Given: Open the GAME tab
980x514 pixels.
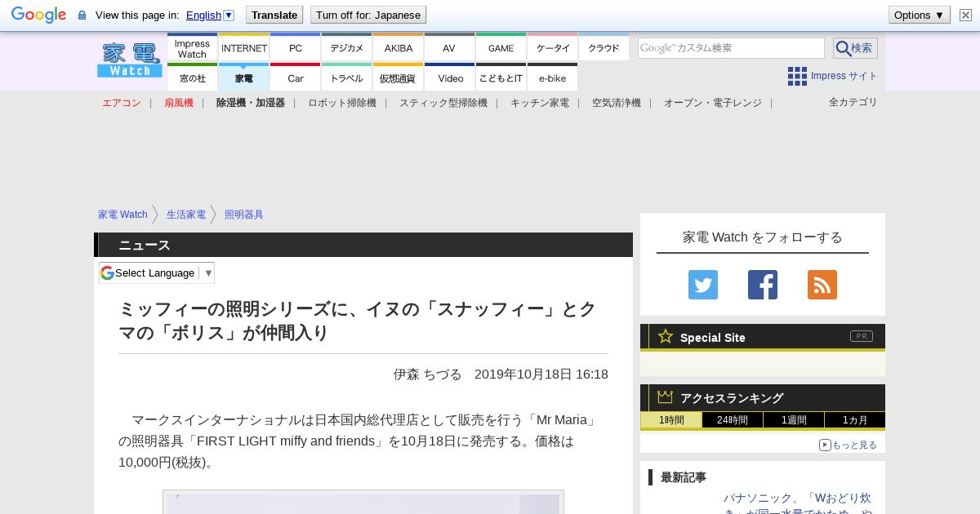Looking at the screenshot, I should (x=501, y=48).
